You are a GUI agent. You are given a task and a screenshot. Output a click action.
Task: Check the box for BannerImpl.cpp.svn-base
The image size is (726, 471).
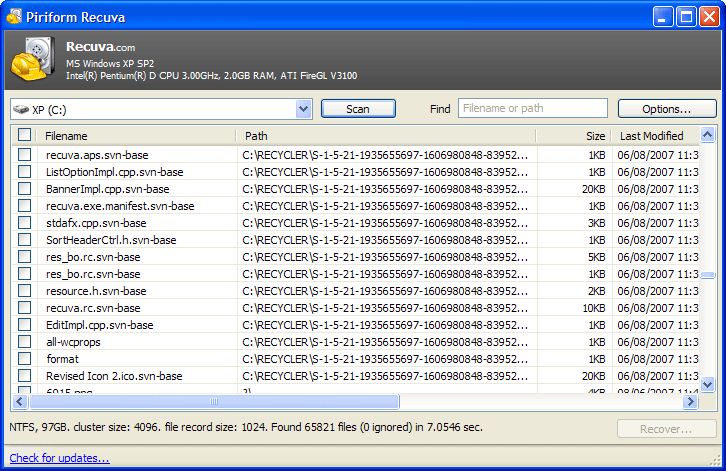tap(25, 188)
